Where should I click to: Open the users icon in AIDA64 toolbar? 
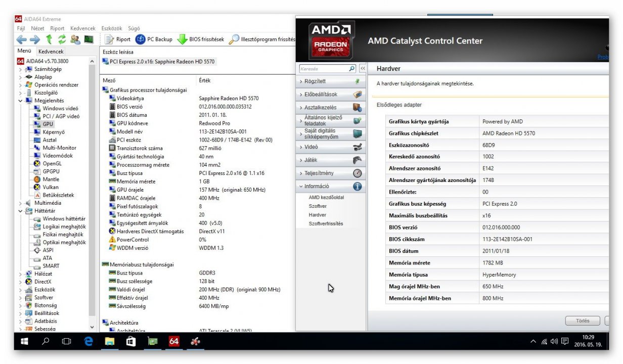click(75, 39)
